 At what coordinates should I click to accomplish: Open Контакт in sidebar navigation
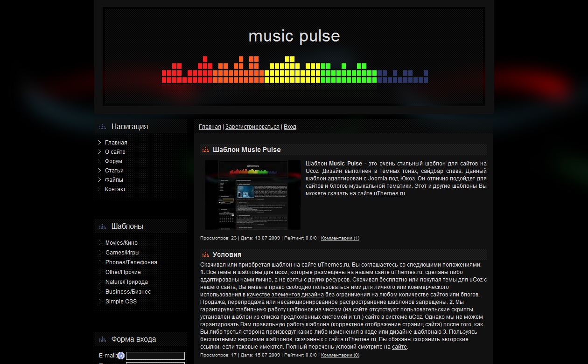click(x=115, y=189)
